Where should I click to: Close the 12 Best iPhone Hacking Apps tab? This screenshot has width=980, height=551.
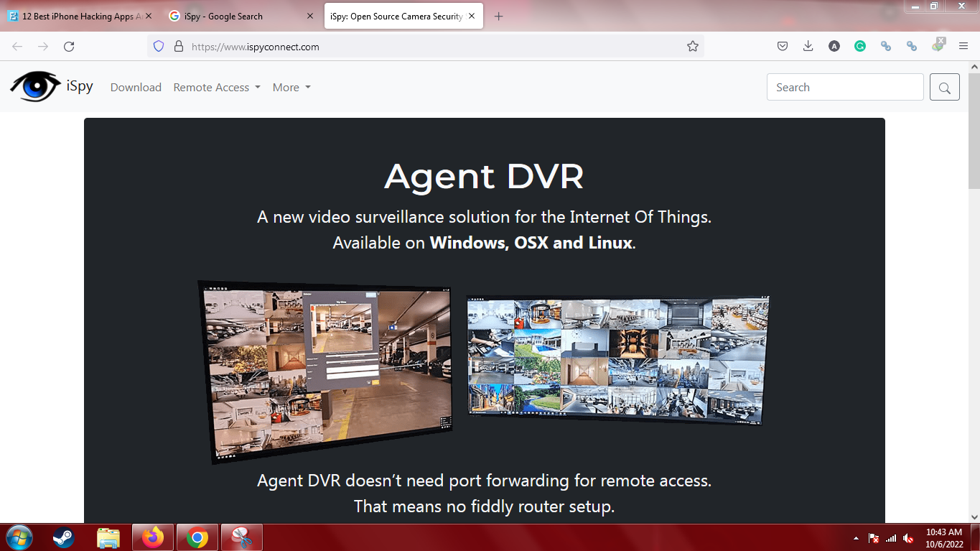pyautogui.click(x=149, y=16)
